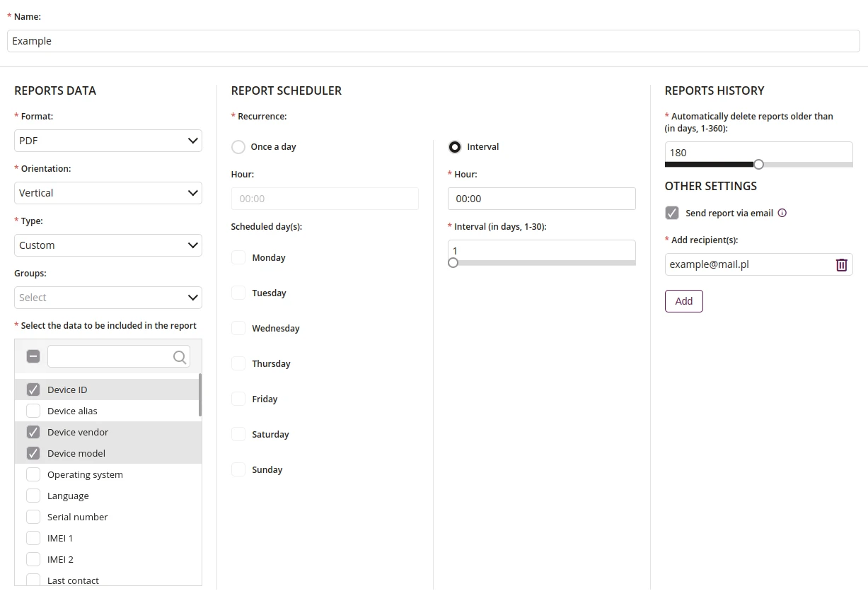
Task: Check the Device alias checkbox
Action: (33, 411)
